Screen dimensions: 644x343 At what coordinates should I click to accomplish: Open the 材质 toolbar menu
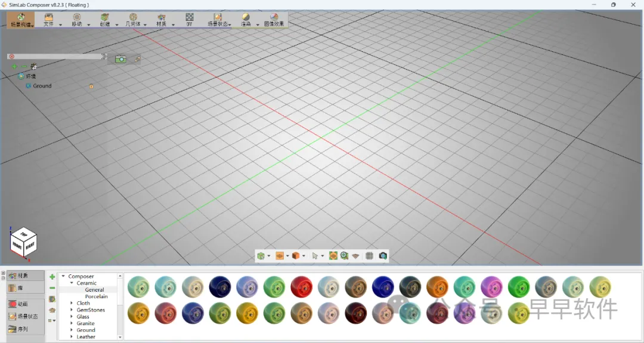[x=161, y=20]
